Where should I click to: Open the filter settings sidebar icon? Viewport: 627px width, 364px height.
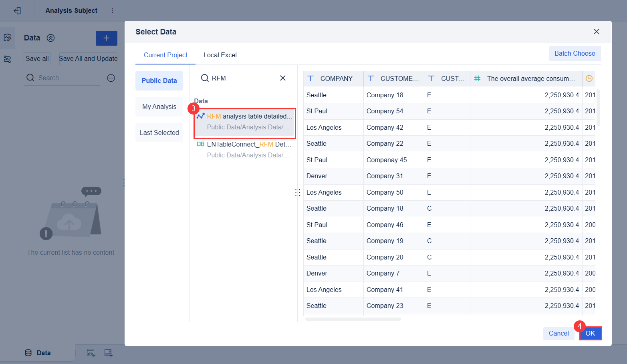tap(7, 59)
